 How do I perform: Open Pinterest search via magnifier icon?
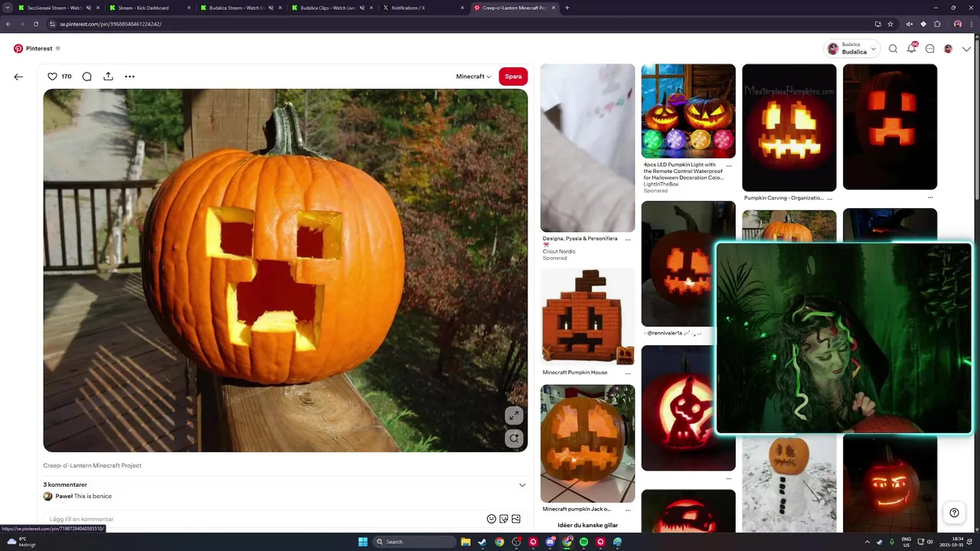(x=893, y=49)
